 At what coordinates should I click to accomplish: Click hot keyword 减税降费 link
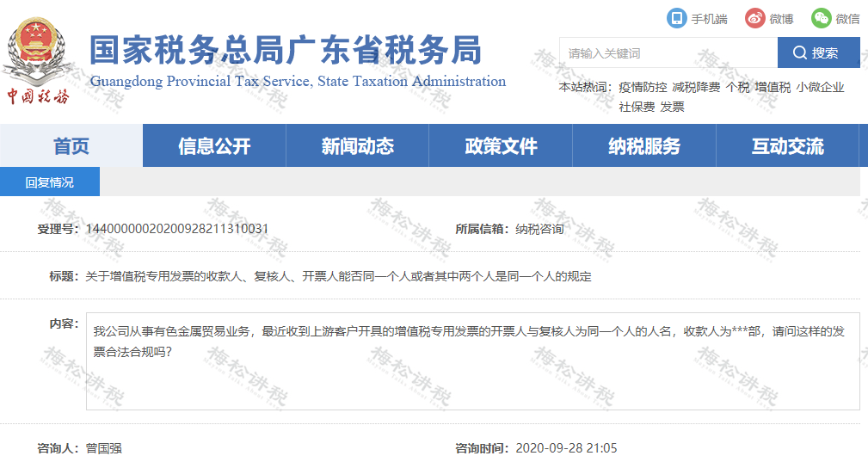pyautogui.click(x=696, y=88)
